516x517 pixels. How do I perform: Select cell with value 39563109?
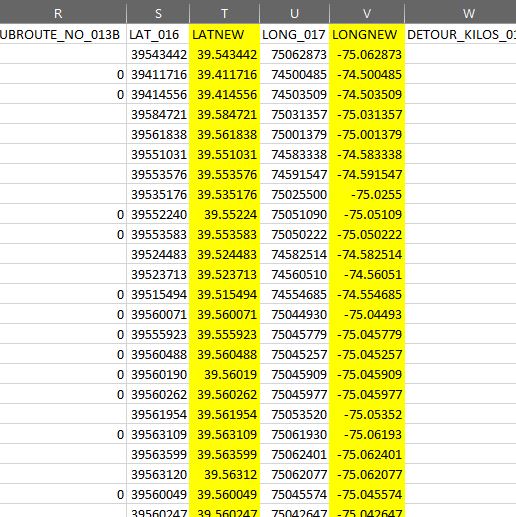point(158,434)
